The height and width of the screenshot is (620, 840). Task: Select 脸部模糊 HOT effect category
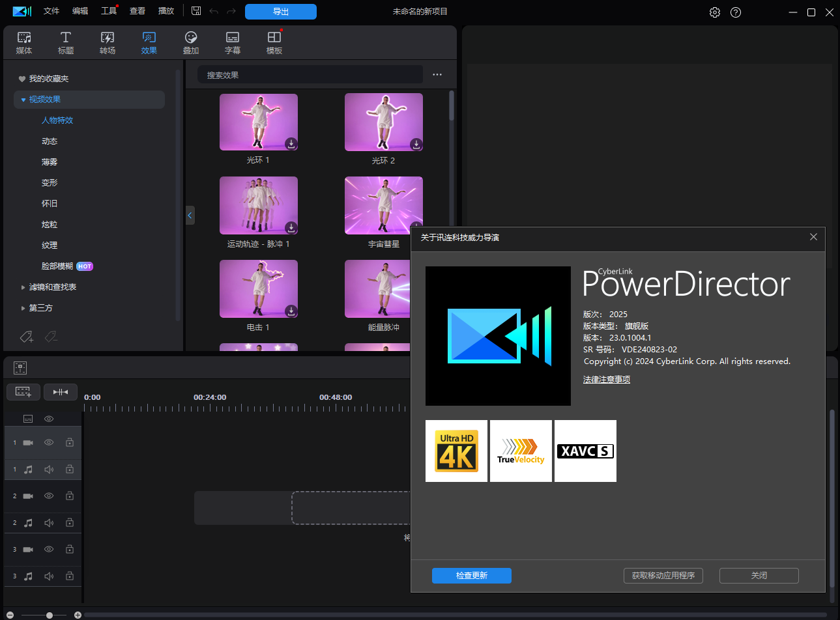click(67, 266)
